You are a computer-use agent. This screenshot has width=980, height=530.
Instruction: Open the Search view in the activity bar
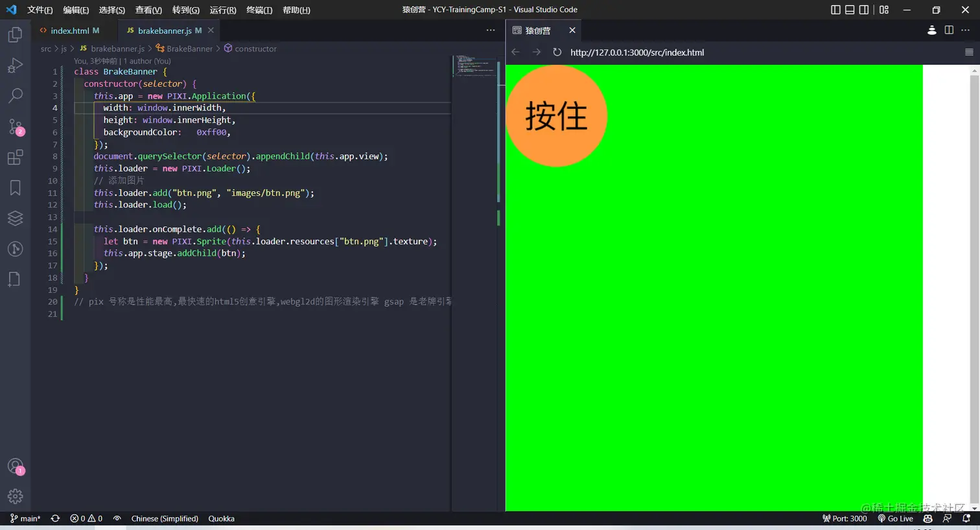(15, 96)
